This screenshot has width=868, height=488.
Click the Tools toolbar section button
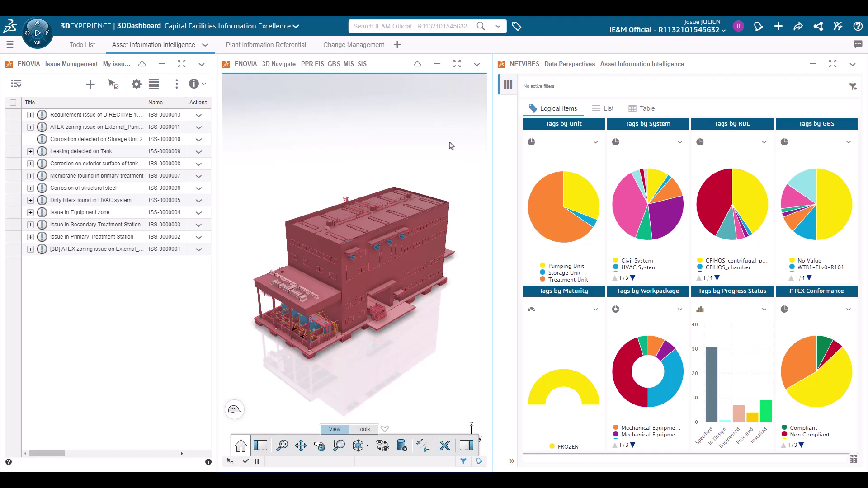[x=363, y=429]
